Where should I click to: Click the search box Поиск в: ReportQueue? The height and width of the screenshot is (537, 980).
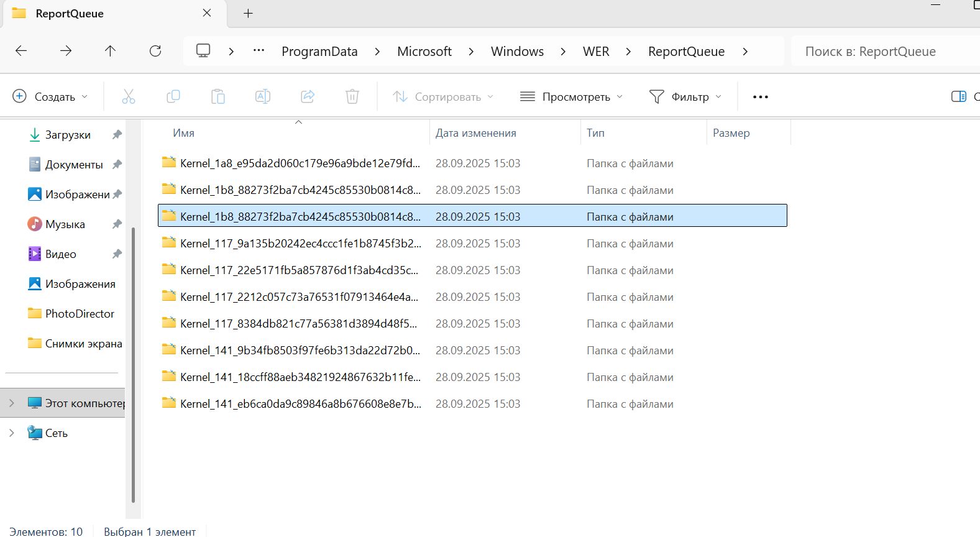(885, 52)
